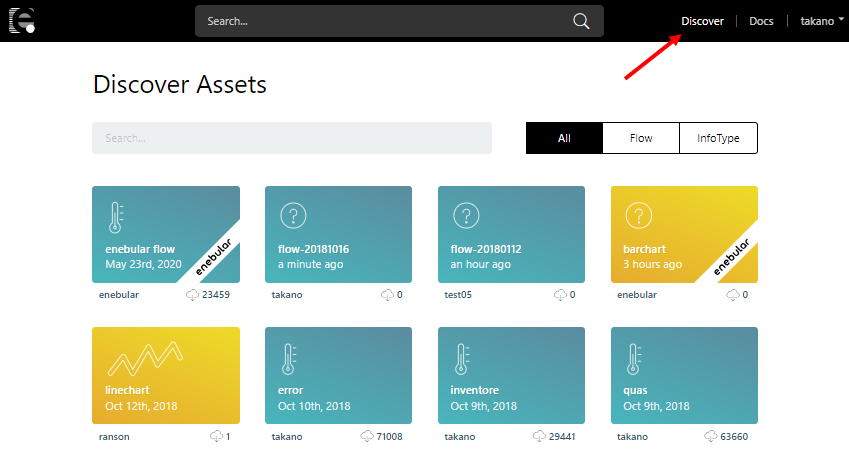Switch filter to Flow assets
Image resolution: width=849 pixels, height=462 pixels.
pyautogui.click(x=641, y=138)
